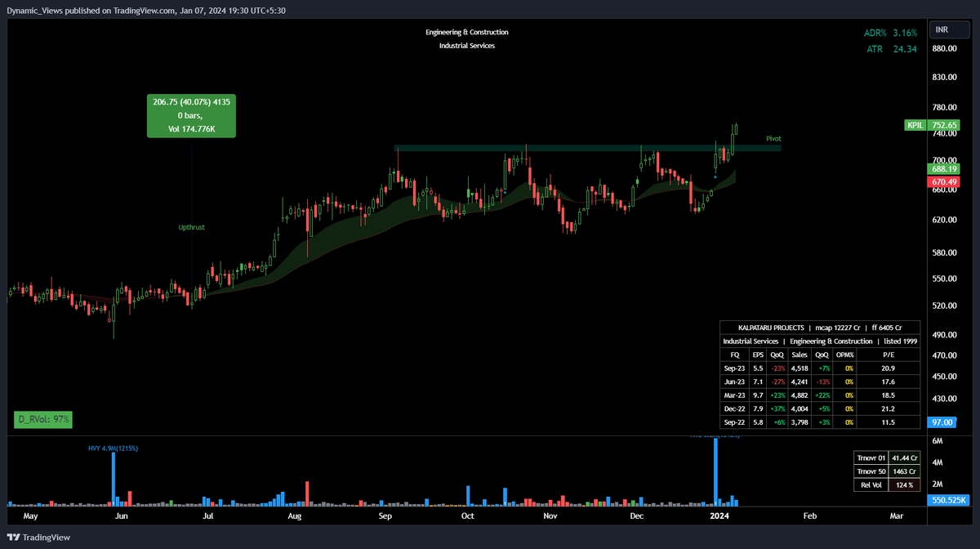980x549 pixels.
Task: Click the Dec label on time axis
Action: (x=637, y=516)
